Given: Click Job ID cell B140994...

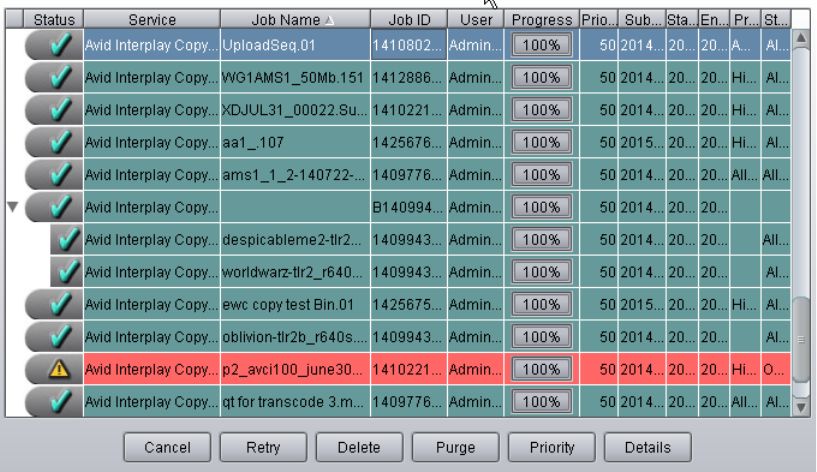Looking at the screenshot, I should coord(409,207).
